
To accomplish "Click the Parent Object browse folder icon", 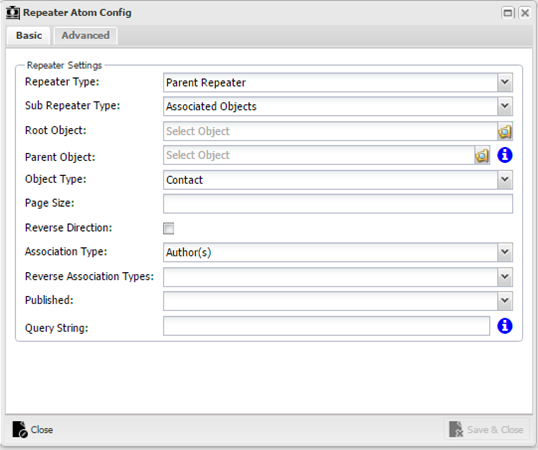I will point(482,156).
